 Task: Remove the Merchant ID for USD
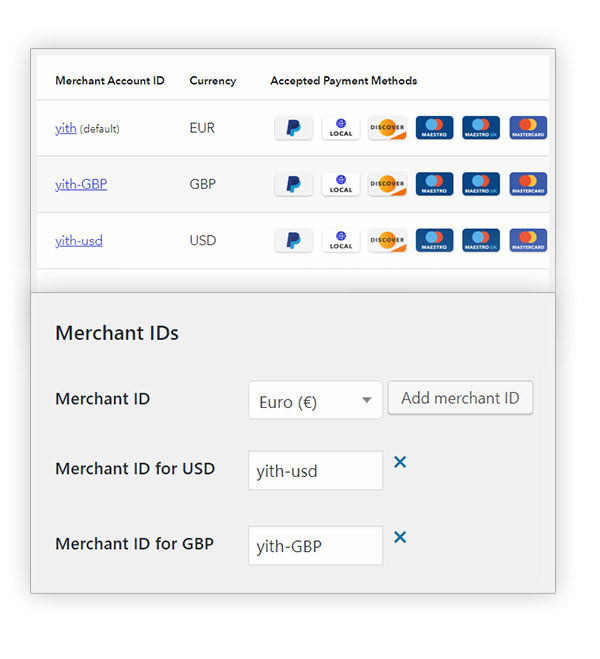coord(400,462)
